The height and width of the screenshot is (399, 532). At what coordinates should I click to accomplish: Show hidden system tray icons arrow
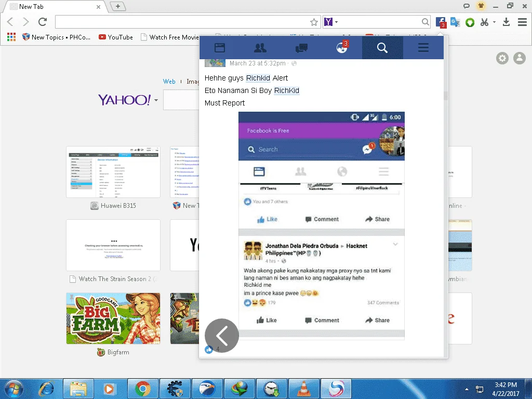pyautogui.click(x=467, y=389)
